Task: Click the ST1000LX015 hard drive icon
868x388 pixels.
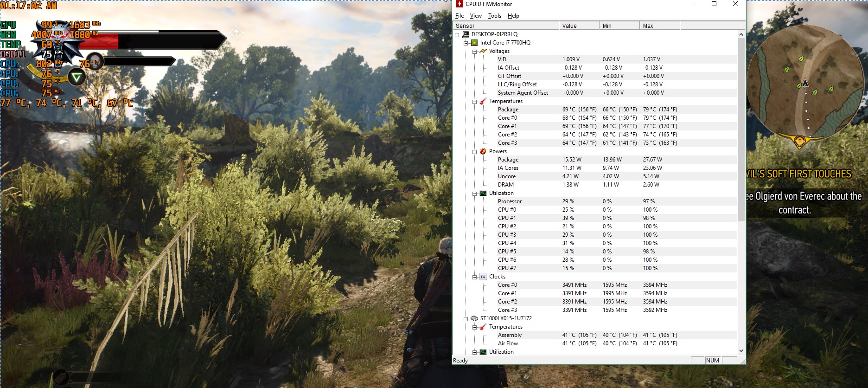Action: [x=474, y=318]
